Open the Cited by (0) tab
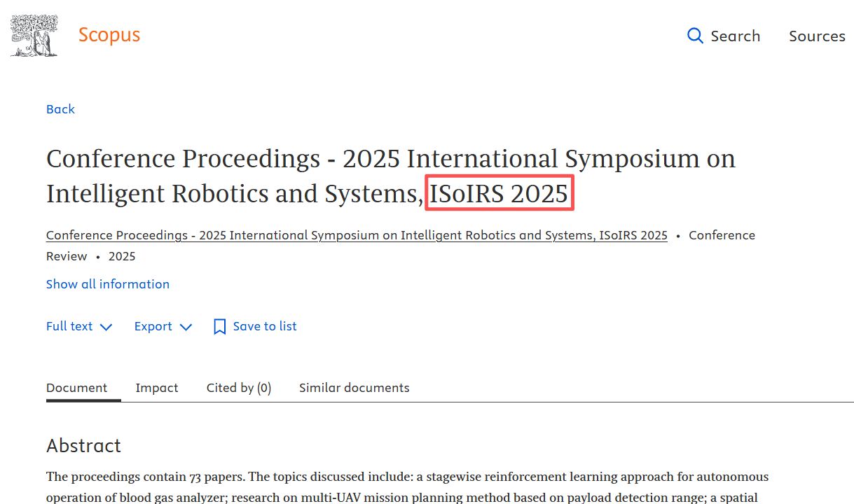Screen dimensions: 854x504 pos(239,388)
